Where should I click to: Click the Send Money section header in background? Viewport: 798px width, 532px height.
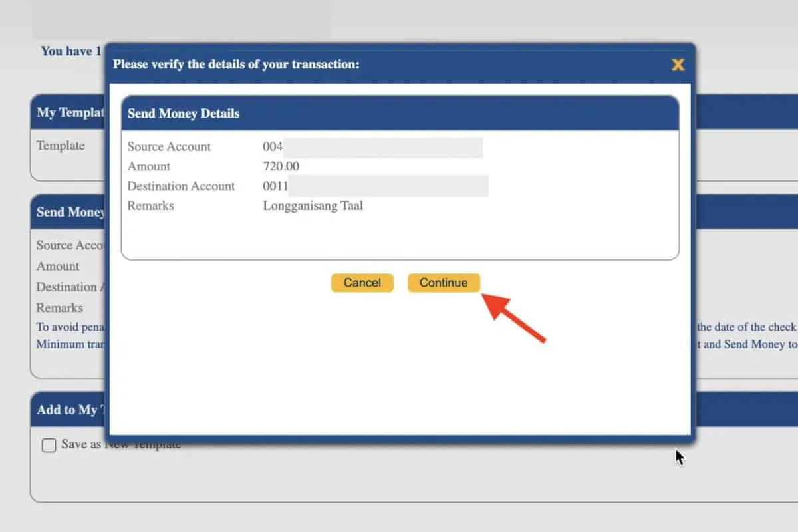tap(69, 212)
